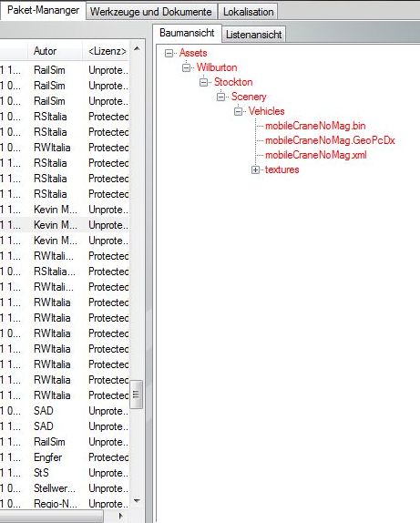Select mobileCraneNoMag.bin file
Image resolution: width=420 pixels, height=523 pixels.
pyautogui.click(x=315, y=126)
